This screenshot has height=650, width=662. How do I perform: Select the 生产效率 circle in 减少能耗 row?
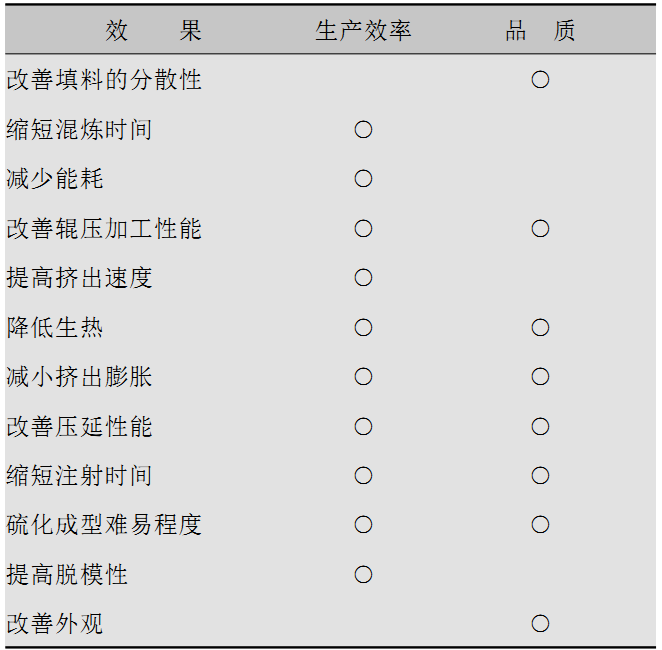click(363, 178)
